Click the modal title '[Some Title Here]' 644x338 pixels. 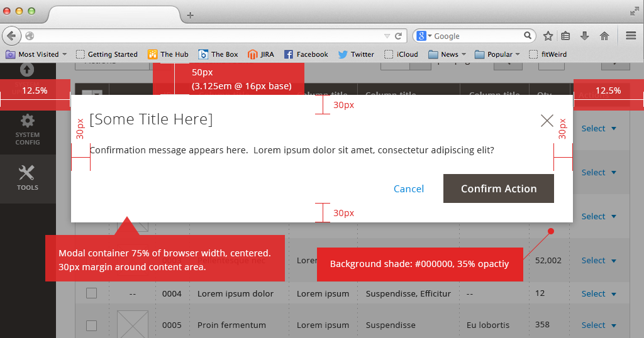(x=151, y=119)
